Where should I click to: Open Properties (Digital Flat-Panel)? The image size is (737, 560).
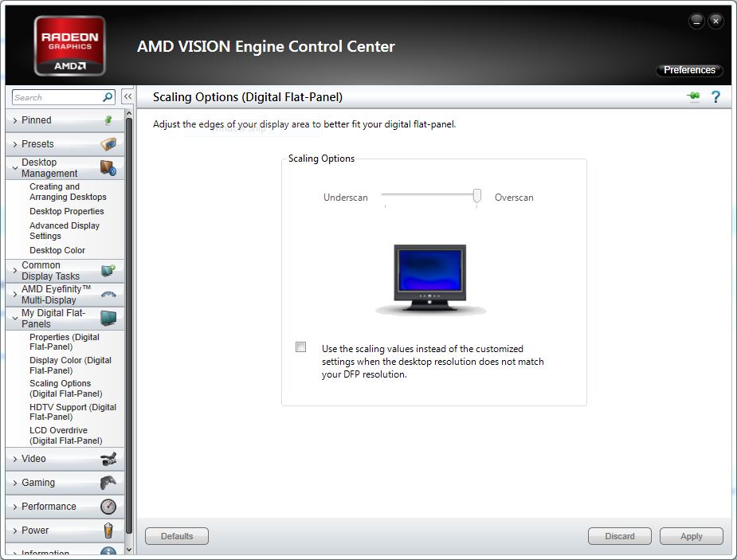tap(65, 342)
